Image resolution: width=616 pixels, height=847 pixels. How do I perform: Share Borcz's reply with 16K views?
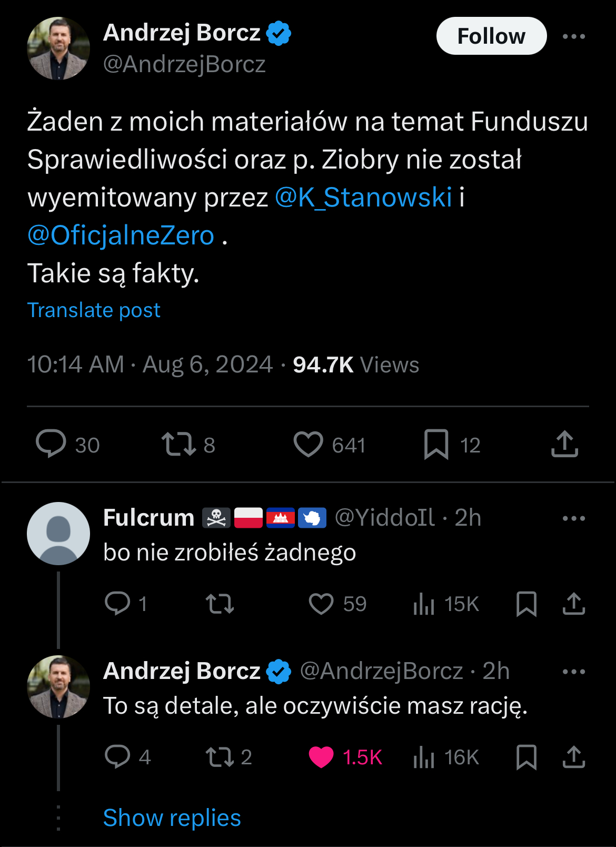point(573,757)
